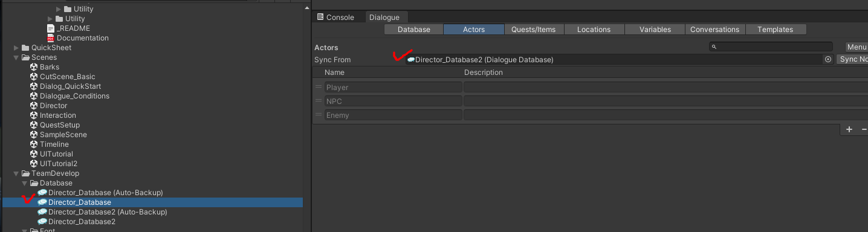
Task: Open the Variables section tab
Action: click(655, 29)
